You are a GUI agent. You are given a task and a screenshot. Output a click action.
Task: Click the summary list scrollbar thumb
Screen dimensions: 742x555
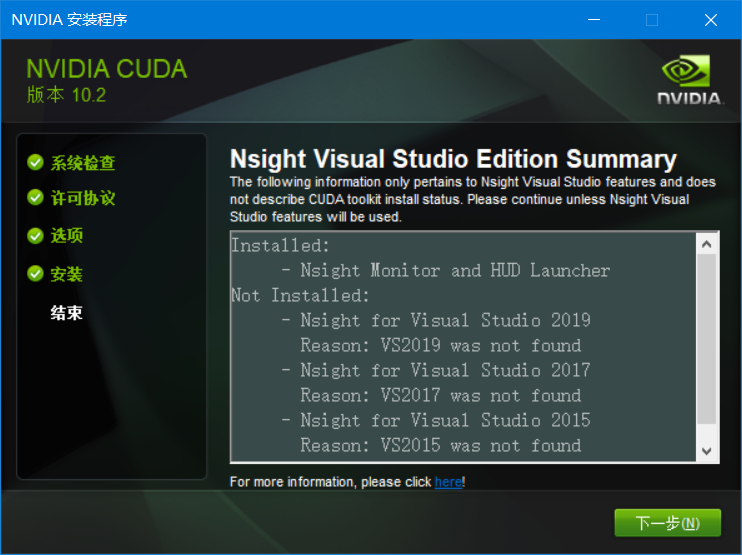click(x=707, y=340)
